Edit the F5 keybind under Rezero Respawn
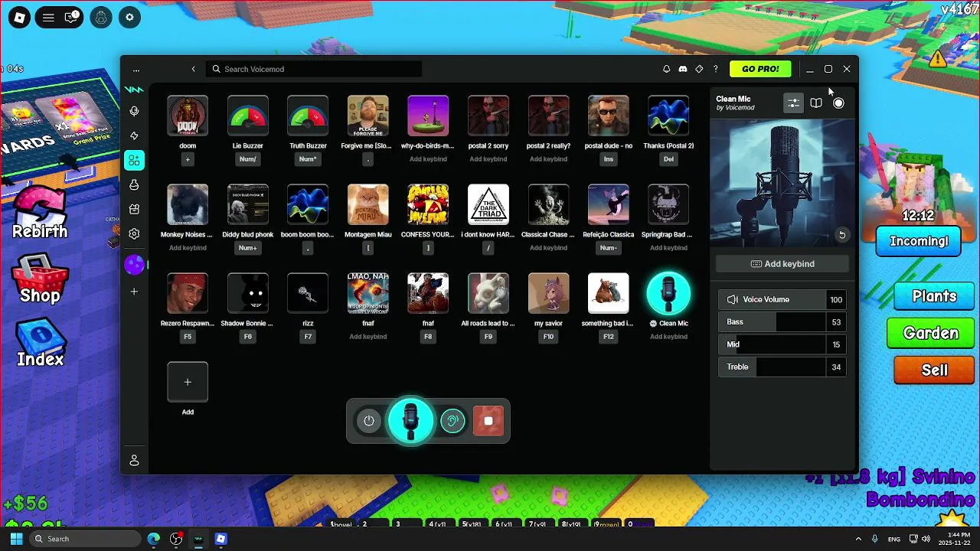980x551 pixels. (x=188, y=337)
